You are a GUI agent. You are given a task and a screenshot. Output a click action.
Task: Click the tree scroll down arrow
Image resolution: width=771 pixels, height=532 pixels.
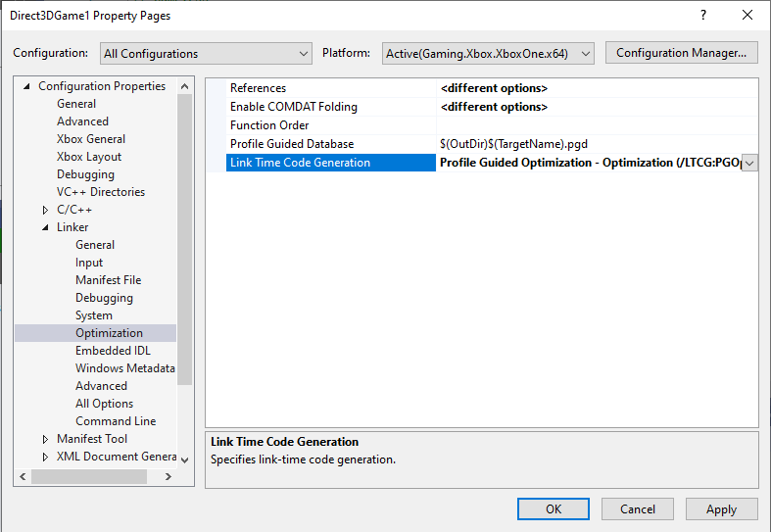tap(185, 460)
